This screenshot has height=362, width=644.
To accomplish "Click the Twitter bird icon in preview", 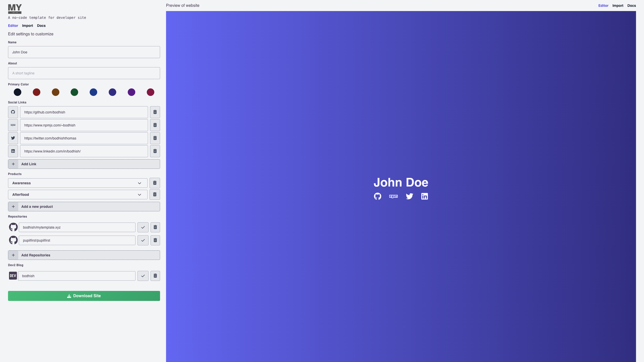I will tap(409, 196).
